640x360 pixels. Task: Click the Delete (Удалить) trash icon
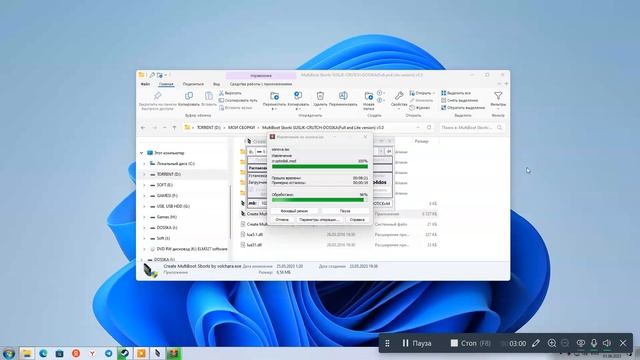tap(320, 96)
